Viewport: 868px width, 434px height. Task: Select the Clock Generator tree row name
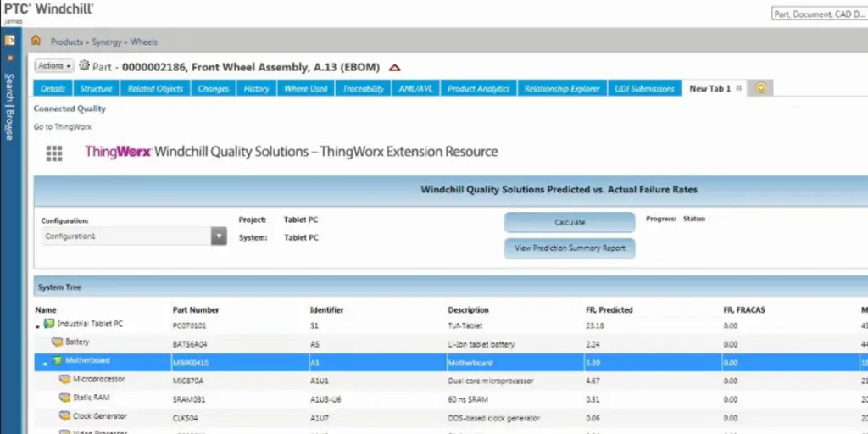pos(100,415)
